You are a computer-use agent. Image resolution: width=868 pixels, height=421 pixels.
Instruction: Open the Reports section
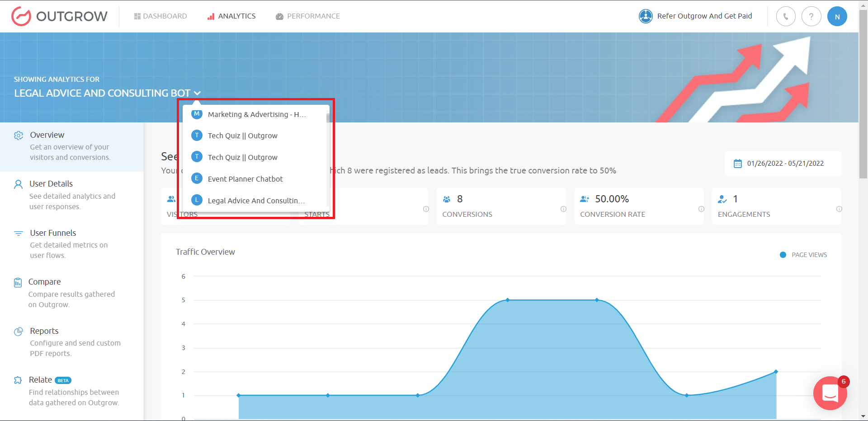[72, 342]
